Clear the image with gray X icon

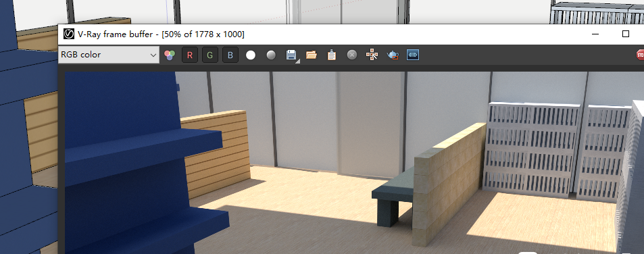[352, 55]
